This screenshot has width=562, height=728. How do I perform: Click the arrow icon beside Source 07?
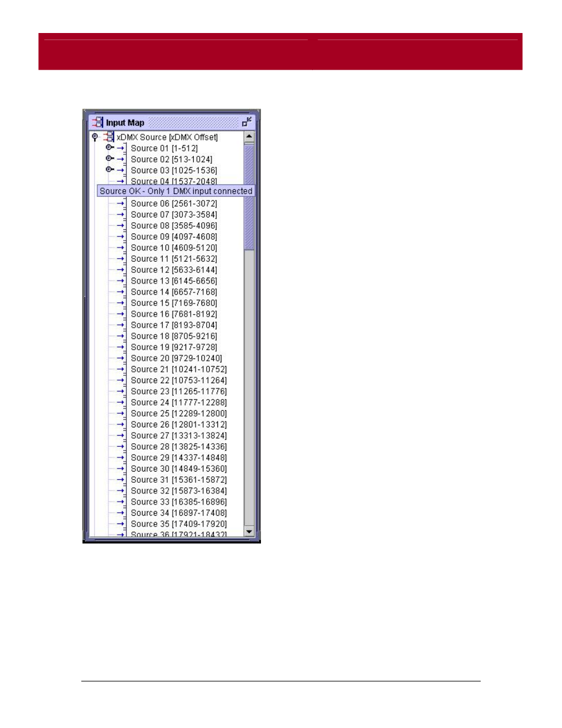pos(121,215)
